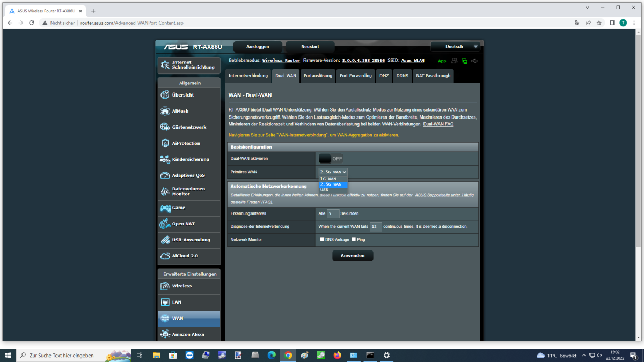This screenshot has height=362, width=644.
Task: Open the browser side panel icon
Action: (x=612, y=23)
